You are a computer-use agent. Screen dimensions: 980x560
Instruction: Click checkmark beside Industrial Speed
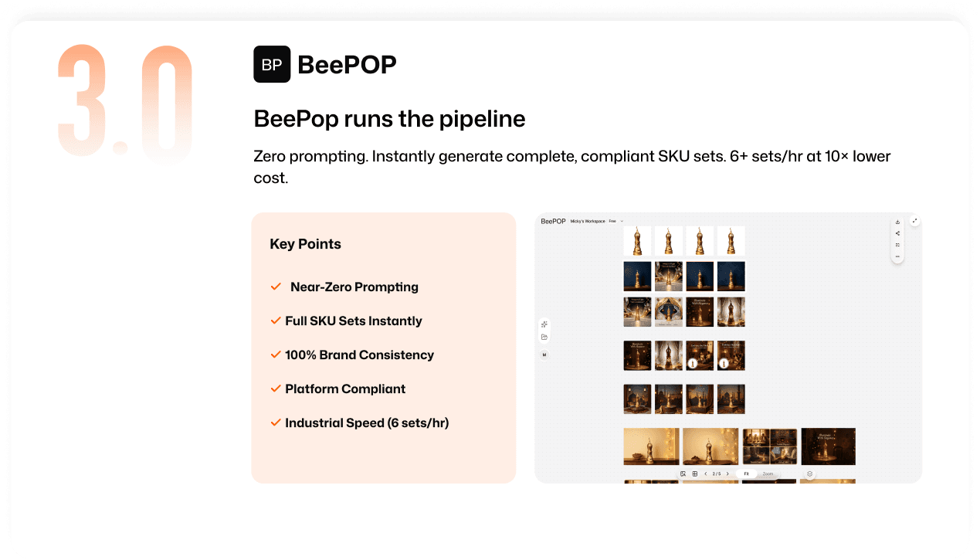276,423
